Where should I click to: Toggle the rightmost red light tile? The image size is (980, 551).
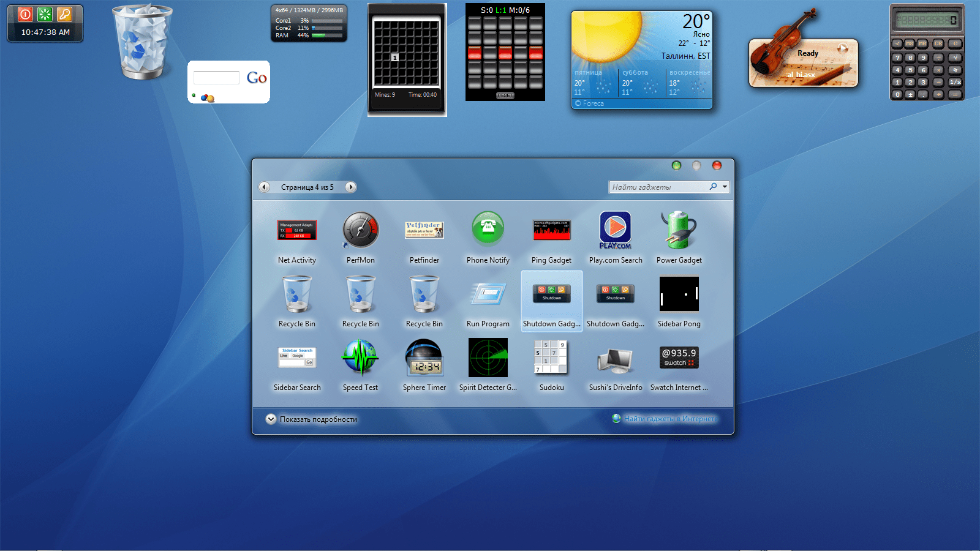[x=536, y=54]
